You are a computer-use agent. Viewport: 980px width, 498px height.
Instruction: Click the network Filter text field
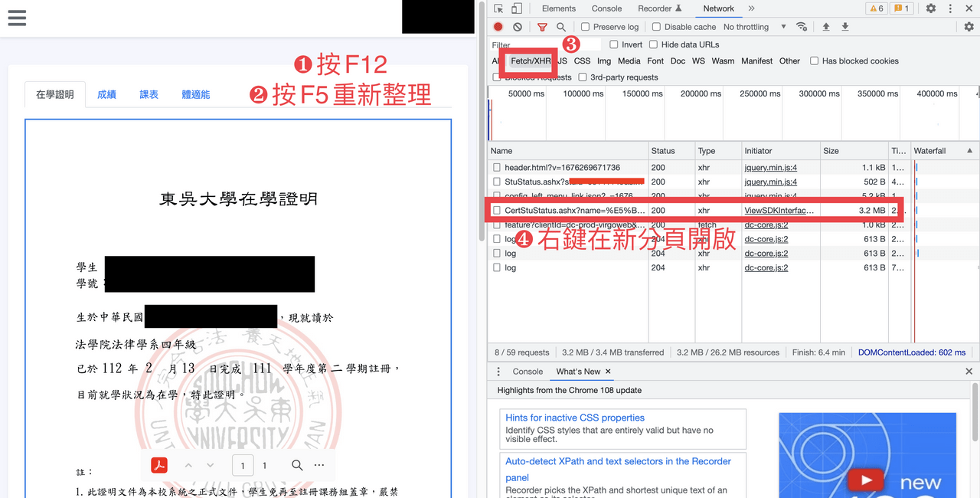(545, 44)
